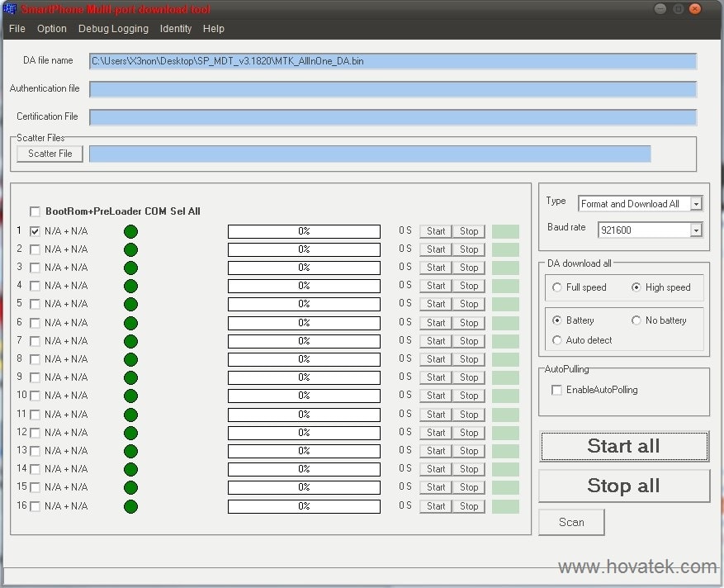The height and width of the screenshot is (588, 724).
Task: Select the Battery radio option
Action: pos(557,320)
